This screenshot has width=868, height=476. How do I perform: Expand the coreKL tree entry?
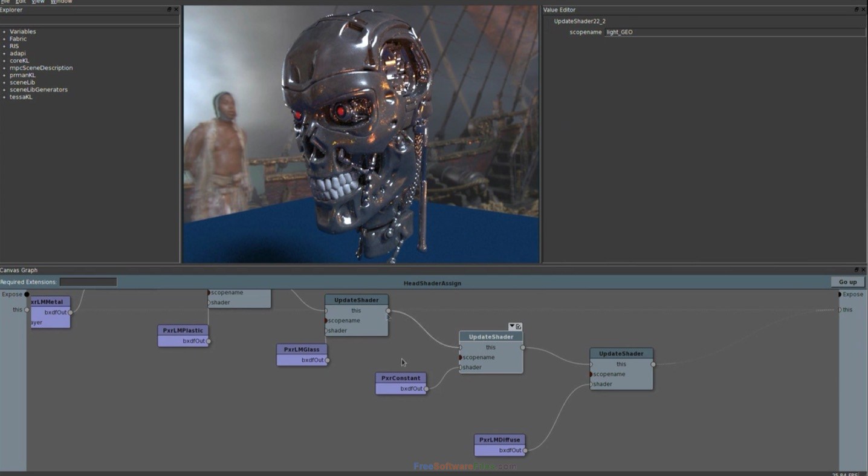pyautogui.click(x=4, y=60)
